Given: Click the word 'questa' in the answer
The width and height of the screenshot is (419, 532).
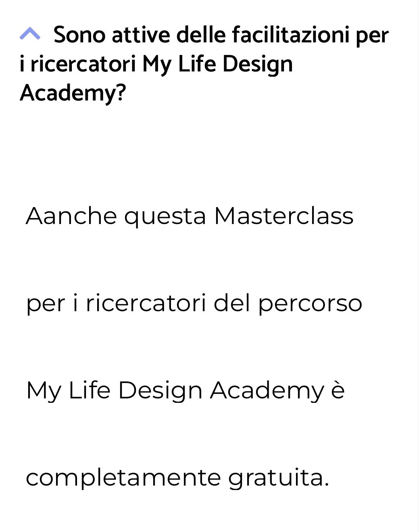Looking at the screenshot, I should pyautogui.click(x=165, y=217).
